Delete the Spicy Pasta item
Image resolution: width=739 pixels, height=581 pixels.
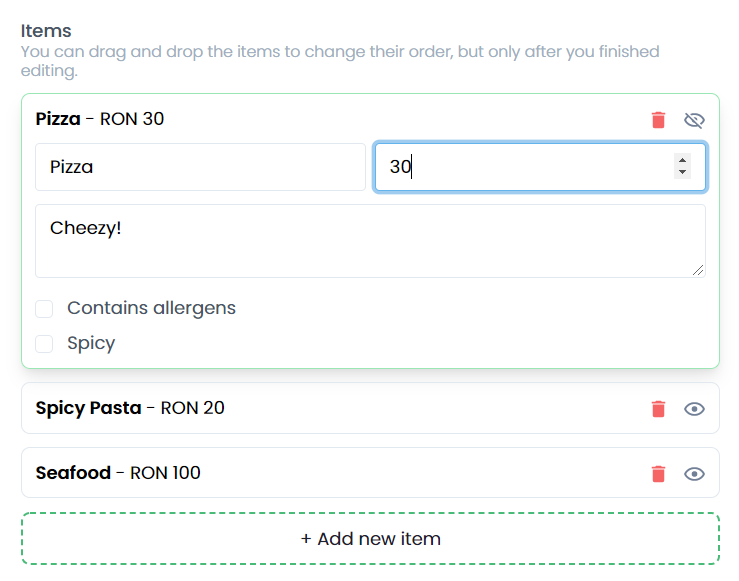658,408
